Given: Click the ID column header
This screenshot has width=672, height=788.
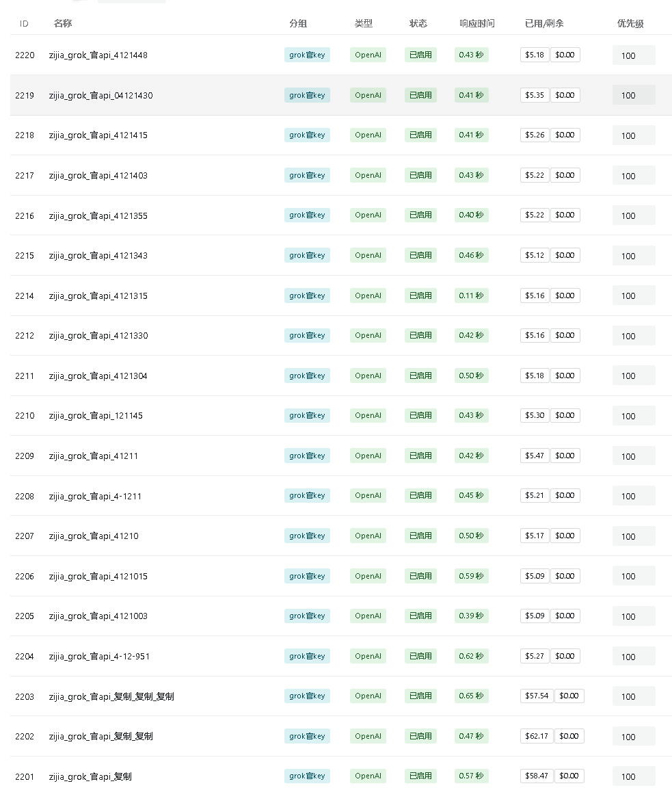Looking at the screenshot, I should (24, 24).
